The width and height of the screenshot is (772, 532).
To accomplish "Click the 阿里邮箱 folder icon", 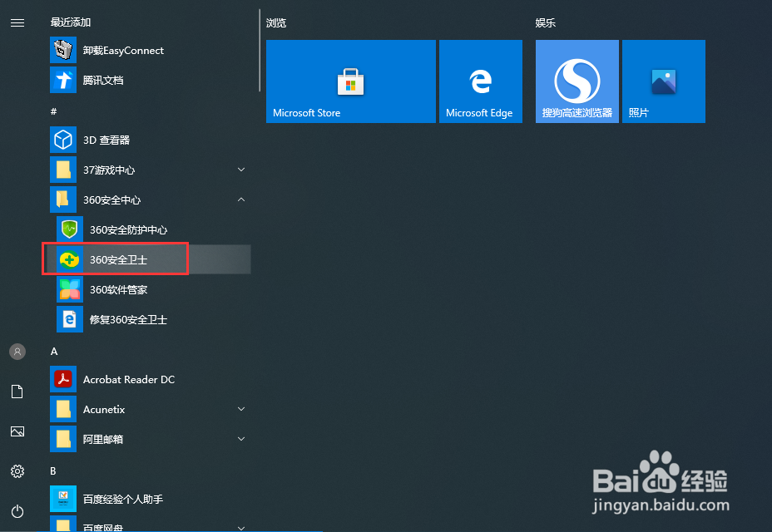I will [63, 439].
